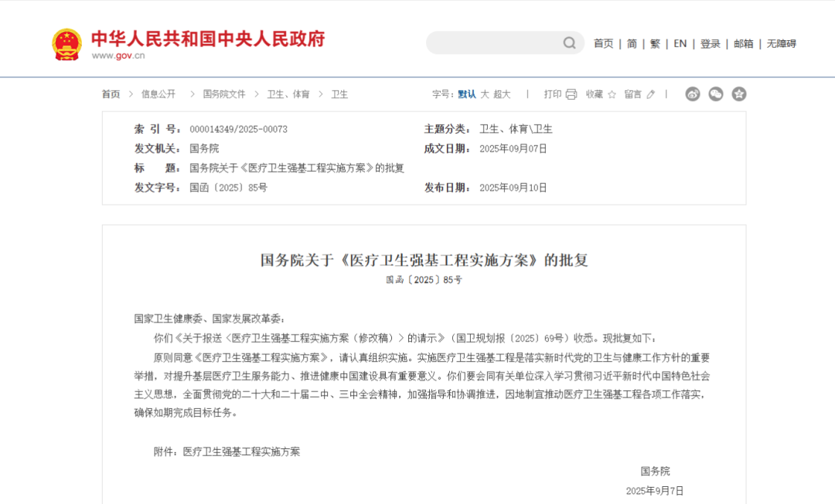Viewport: 835px width, 504px height.
Task: Open the 邮箱 mailbox link
Action: tap(743, 44)
